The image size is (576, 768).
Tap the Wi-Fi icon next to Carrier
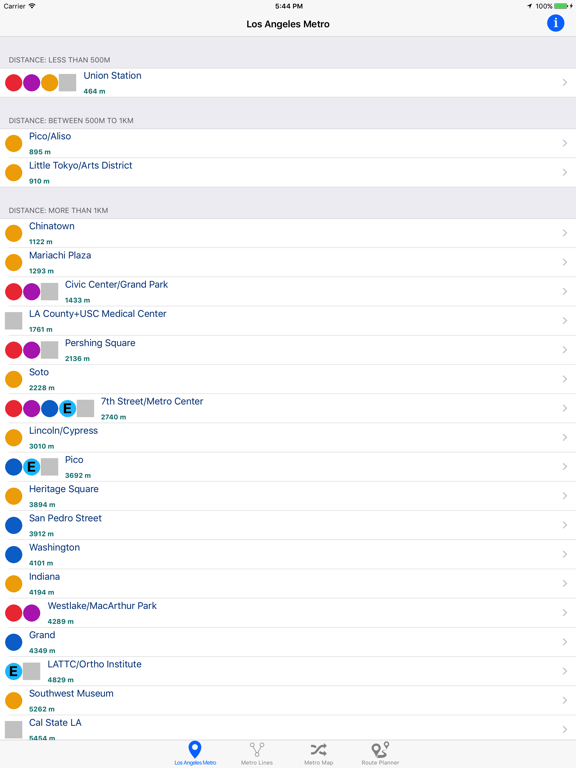point(32,6)
